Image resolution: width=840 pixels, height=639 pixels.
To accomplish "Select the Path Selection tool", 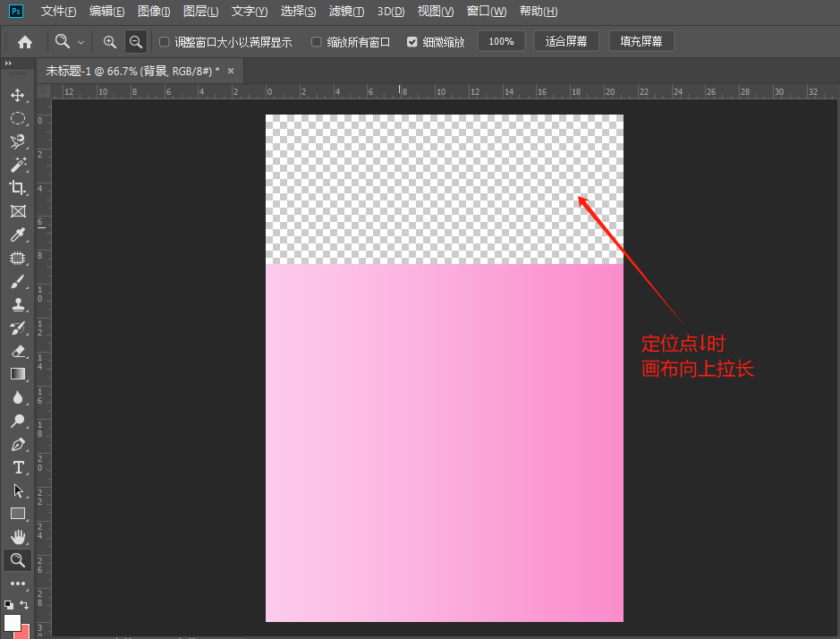I will 18,490.
